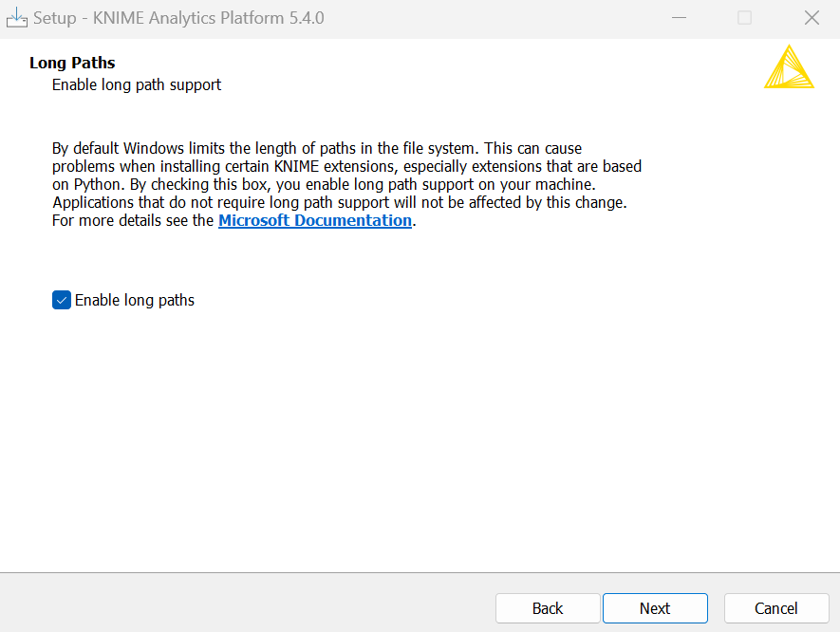The image size is (840, 632).
Task: Close the KNIME setup wizard window
Action: (812, 18)
